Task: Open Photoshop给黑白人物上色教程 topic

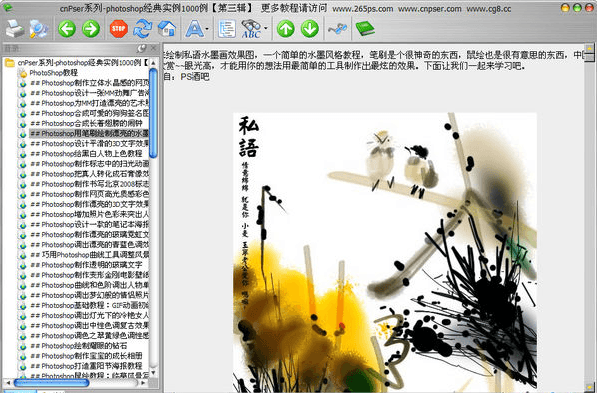Action: pos(86,153)
